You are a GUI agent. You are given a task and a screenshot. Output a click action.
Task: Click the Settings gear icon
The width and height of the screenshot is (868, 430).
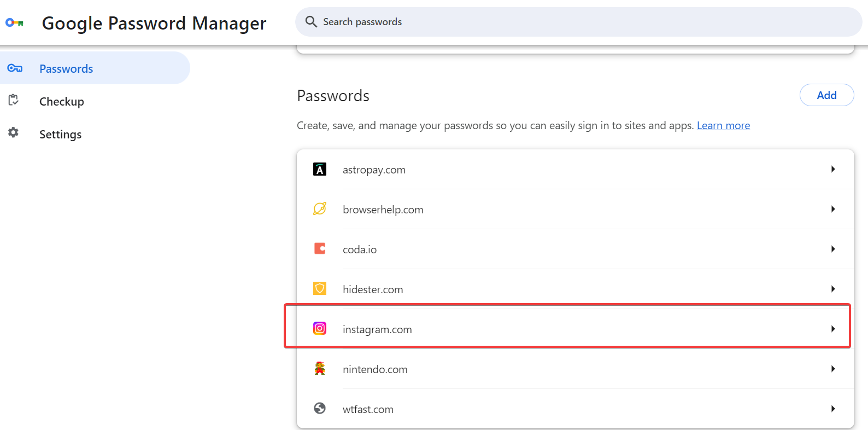coord(14,132)
